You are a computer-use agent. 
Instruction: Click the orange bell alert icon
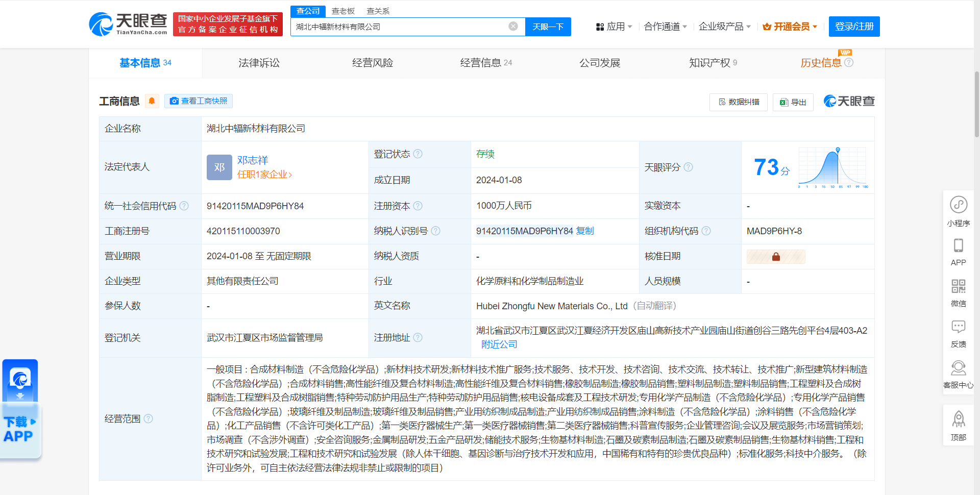coord(152,101)
